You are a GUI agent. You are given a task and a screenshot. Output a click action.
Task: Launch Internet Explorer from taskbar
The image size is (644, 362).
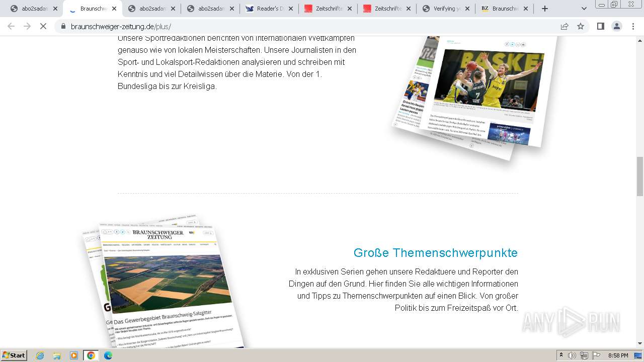[x=40, y=355]
